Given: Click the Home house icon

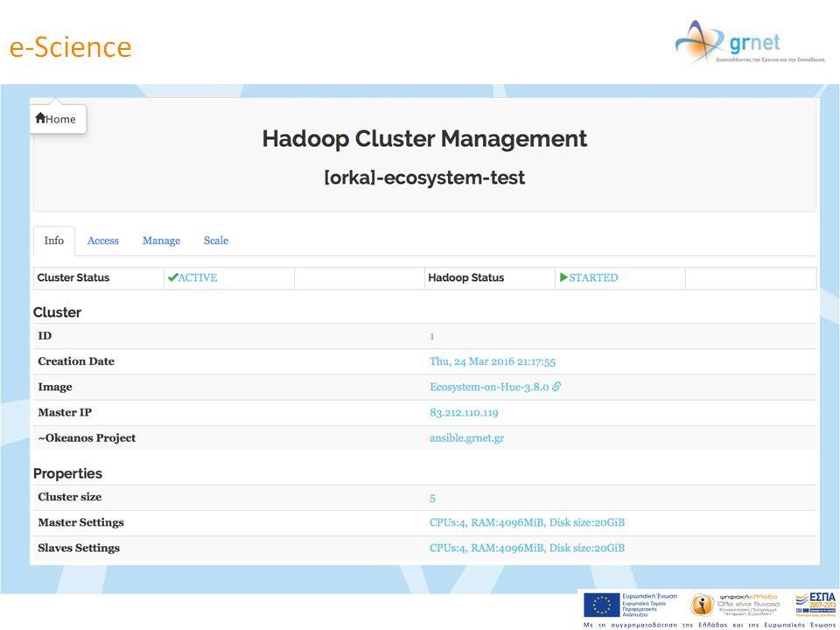Looking at the screenshot, I should pyautogui.click(x=40, y=118).
